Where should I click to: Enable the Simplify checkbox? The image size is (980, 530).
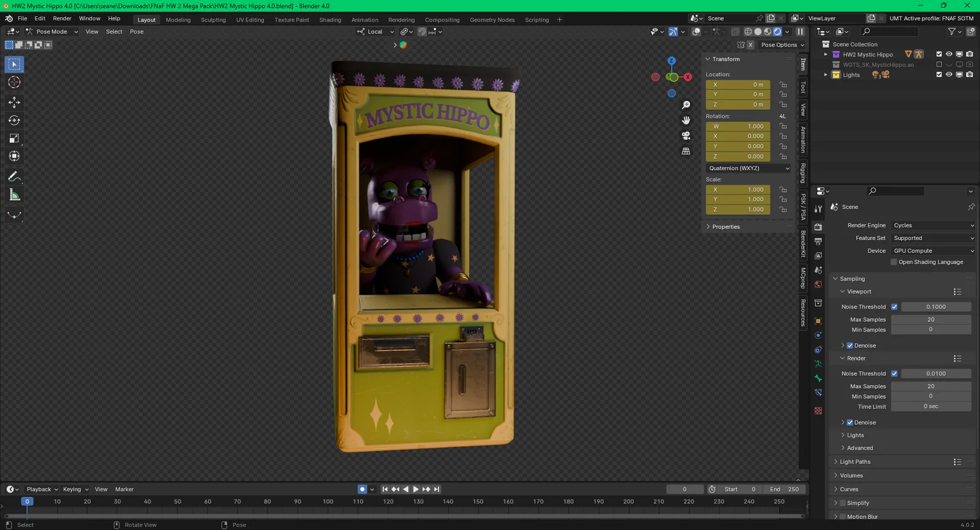coord(843,503)
